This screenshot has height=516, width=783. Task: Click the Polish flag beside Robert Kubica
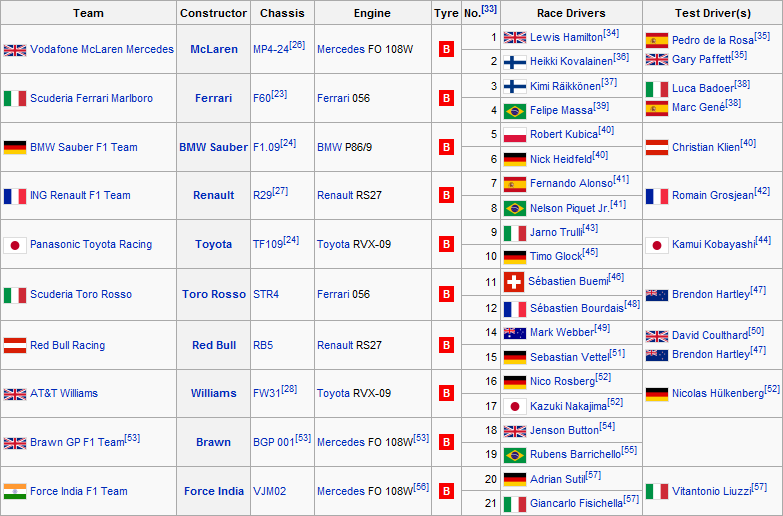click(x=515, y=135)
